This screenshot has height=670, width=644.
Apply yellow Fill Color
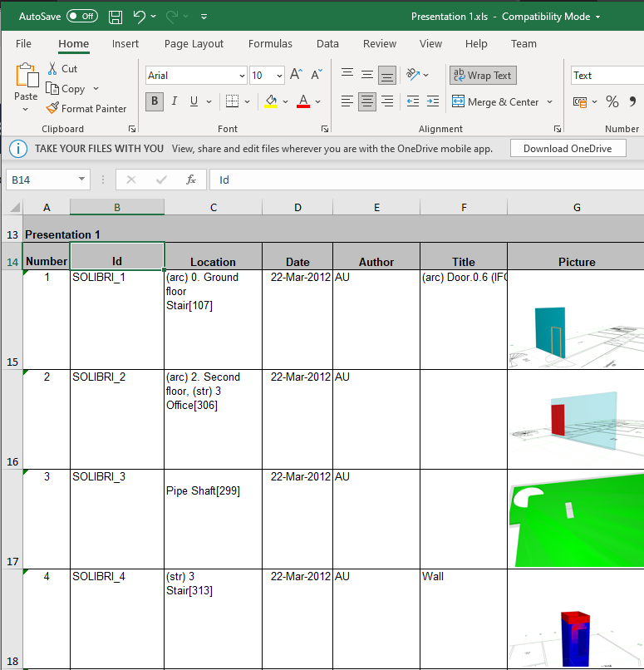[271, 101]
